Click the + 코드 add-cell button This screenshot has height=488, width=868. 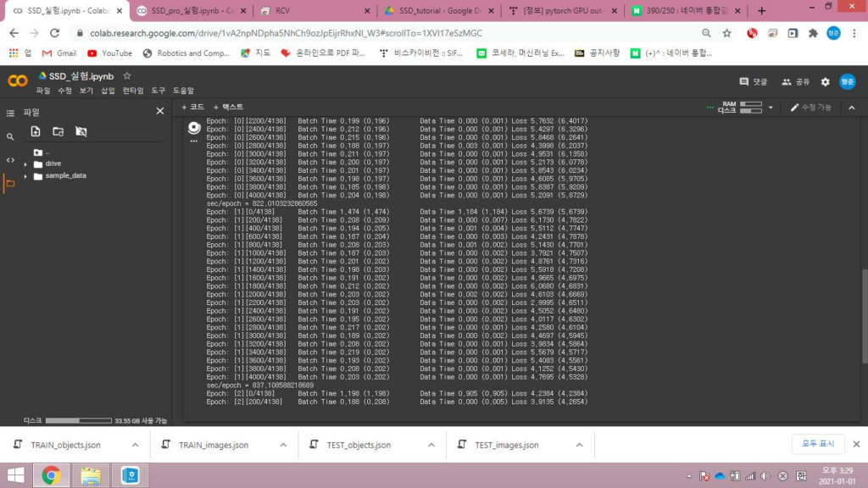tap(192, 108)
